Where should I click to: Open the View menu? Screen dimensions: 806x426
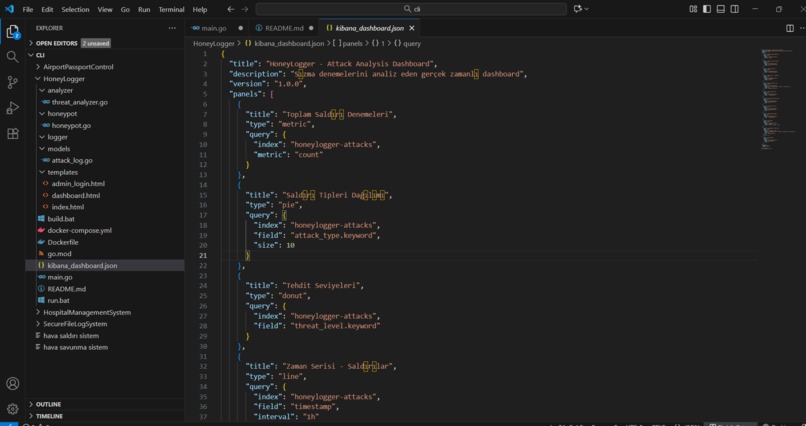click(105, 9)
